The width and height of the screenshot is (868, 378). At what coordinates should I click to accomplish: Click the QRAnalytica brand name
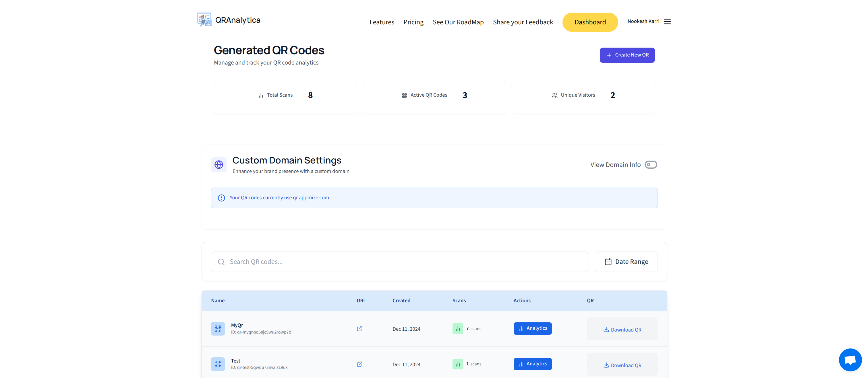click(238, 20)
